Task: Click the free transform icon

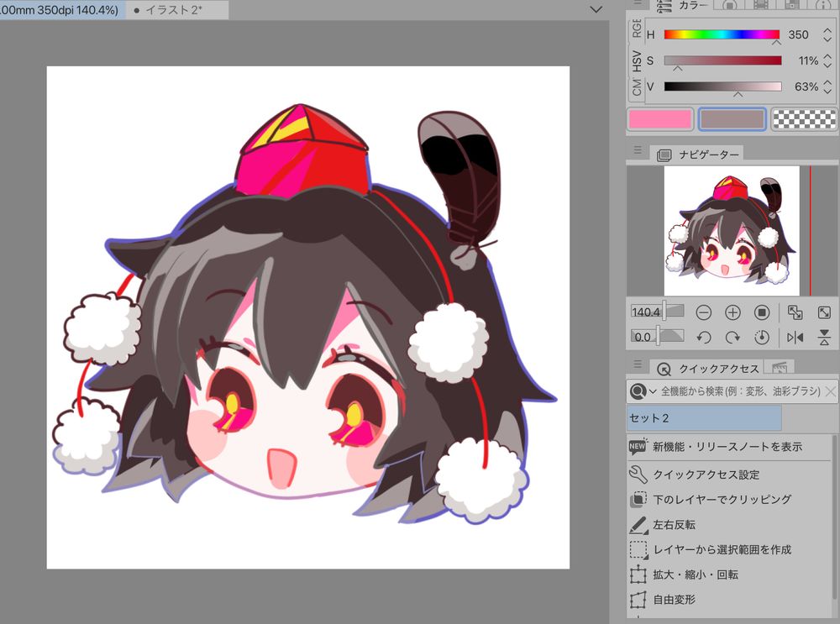Action: coord(638,600)
